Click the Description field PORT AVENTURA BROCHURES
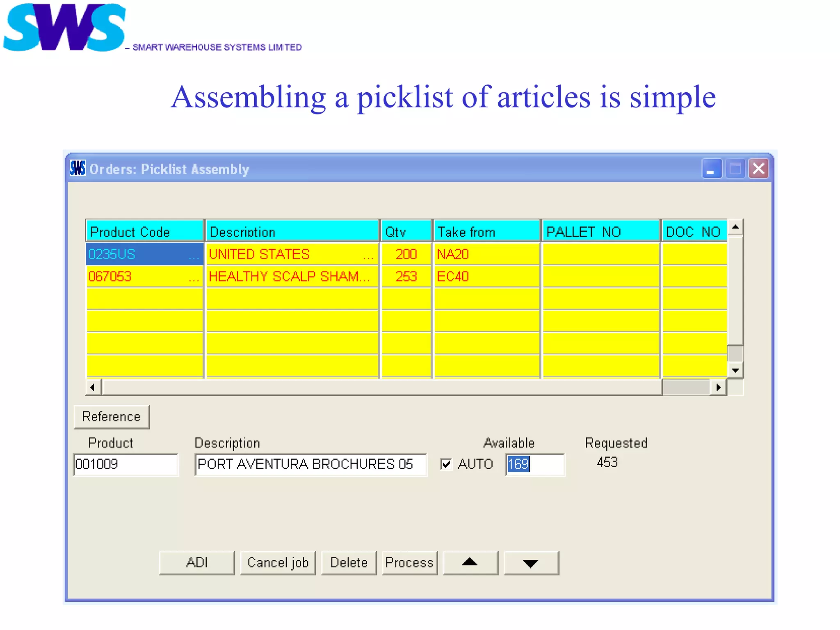This screenshot has width=840, height=630. click(x=311, y=464)
